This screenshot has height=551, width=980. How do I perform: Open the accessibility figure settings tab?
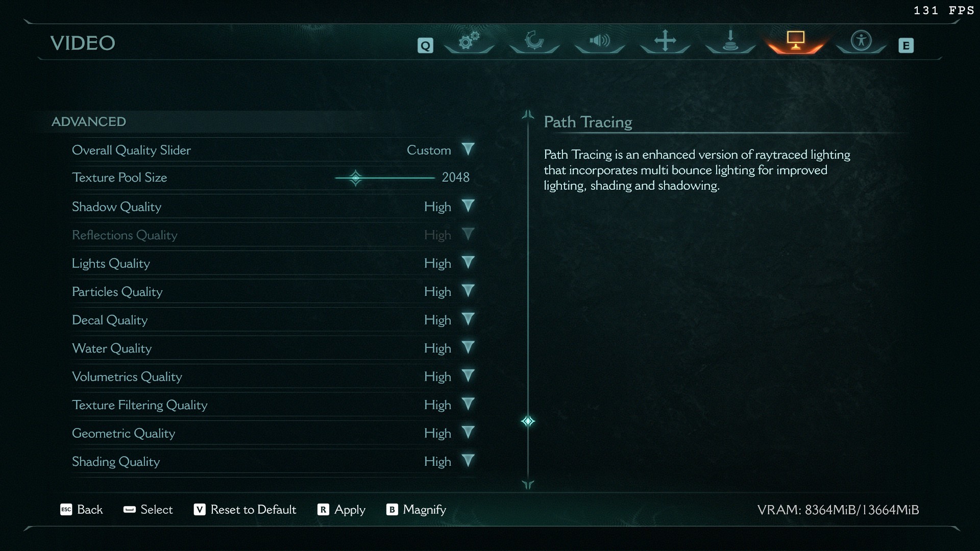861,40
